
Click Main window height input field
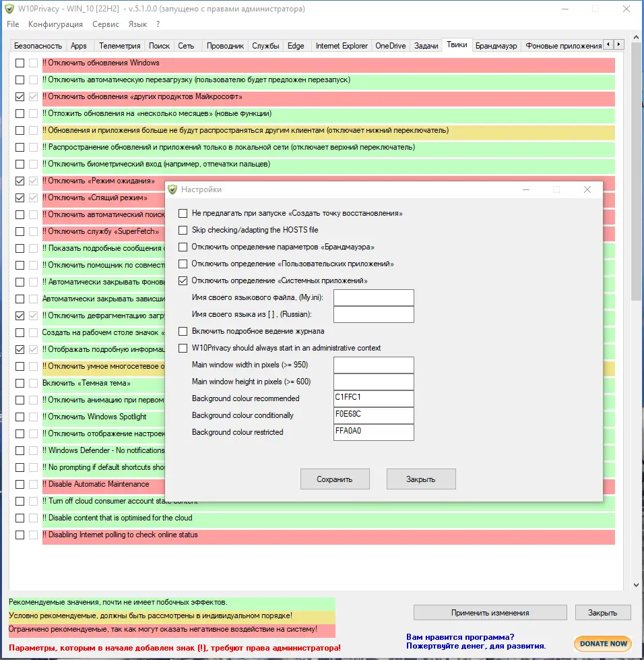pos(373,382)
